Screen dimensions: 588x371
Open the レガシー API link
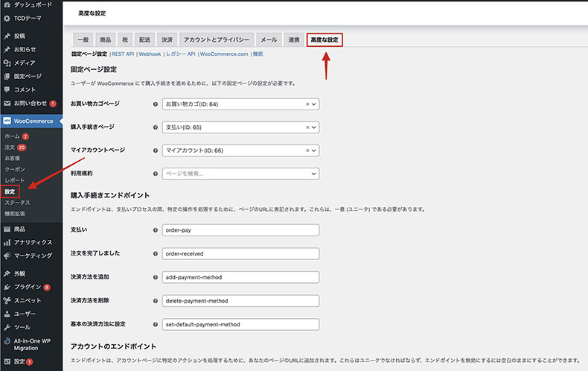click(180, 54)
